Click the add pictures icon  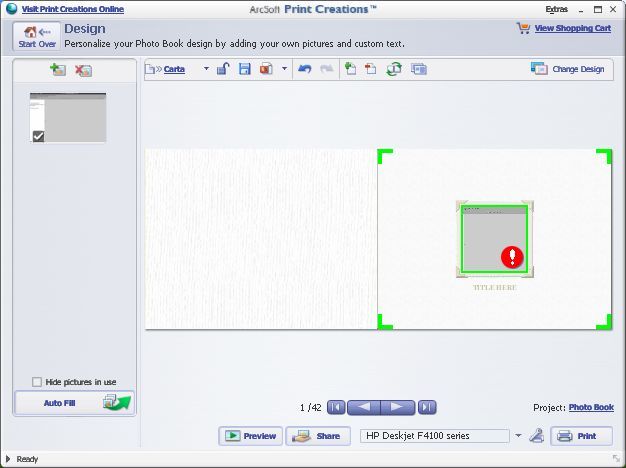[57, 70]
